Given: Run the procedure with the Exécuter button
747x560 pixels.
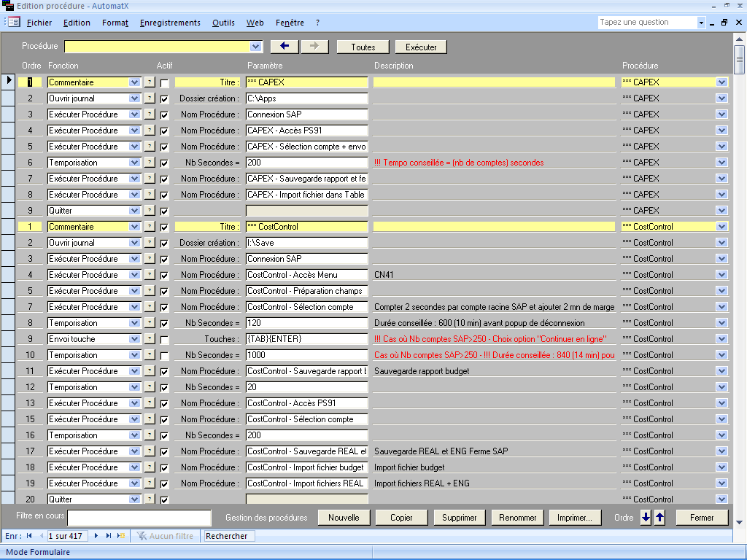Looking at the screenshot, I should (421, 47).
